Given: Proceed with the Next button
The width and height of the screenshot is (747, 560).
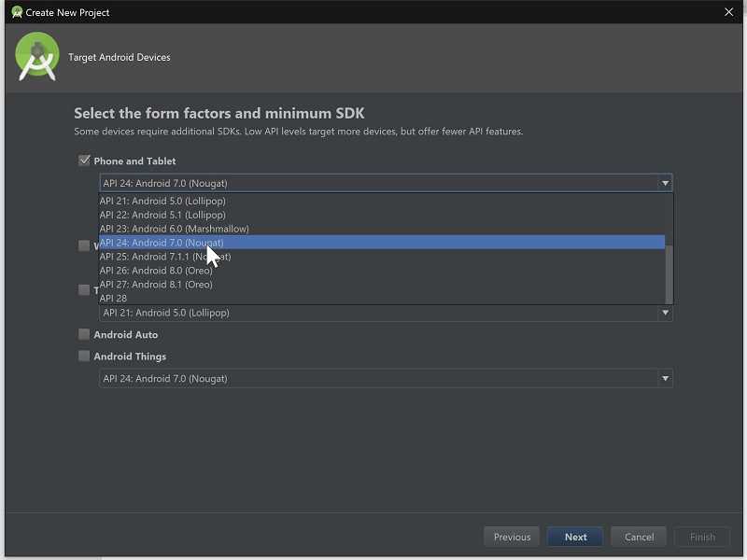Looking at the screenshot, I should 575,537.
